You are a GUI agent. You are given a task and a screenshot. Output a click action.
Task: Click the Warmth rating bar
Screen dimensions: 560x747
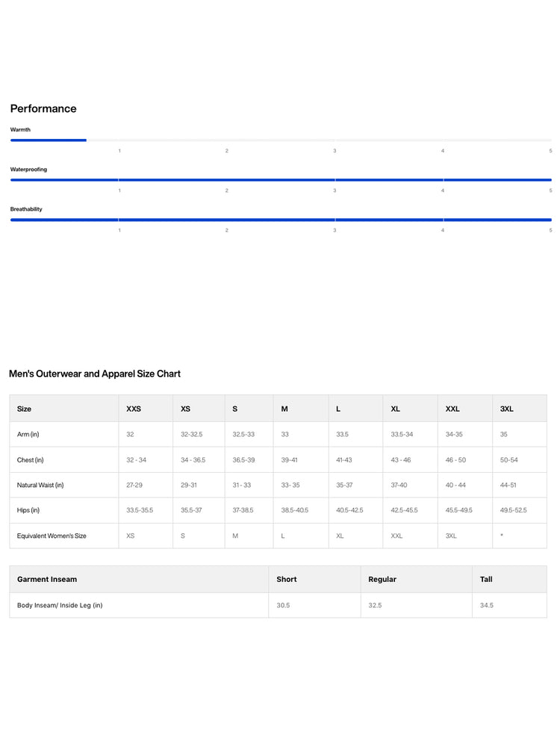281,140
